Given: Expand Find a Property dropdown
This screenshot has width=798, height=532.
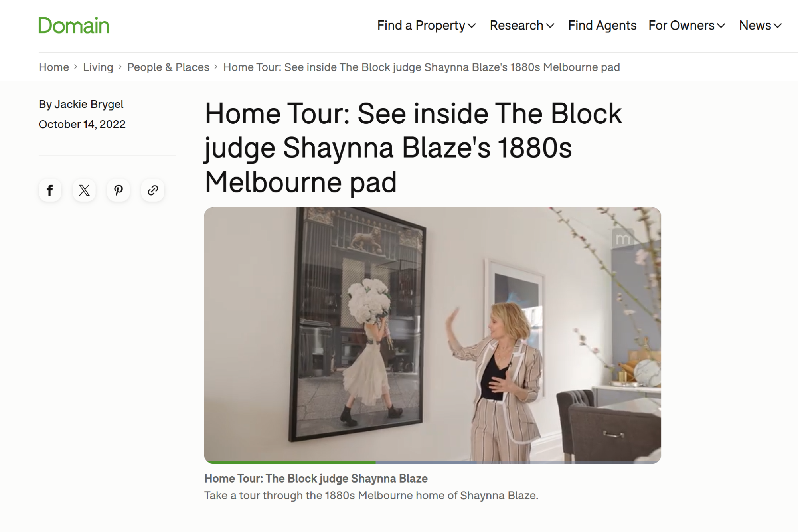Looking at the screenshot, I should pos(427,26).
